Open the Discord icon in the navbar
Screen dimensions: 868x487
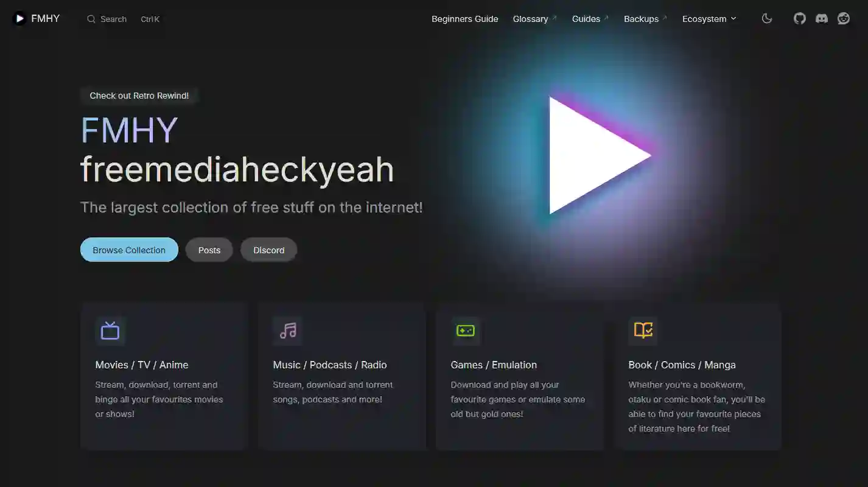pyautogui.click(x=822, y=19)
